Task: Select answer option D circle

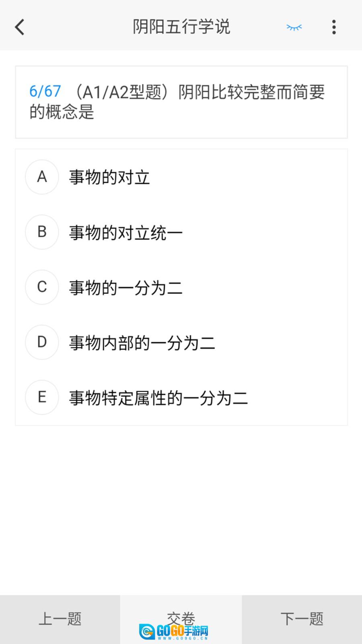Action: pos(42,343)
